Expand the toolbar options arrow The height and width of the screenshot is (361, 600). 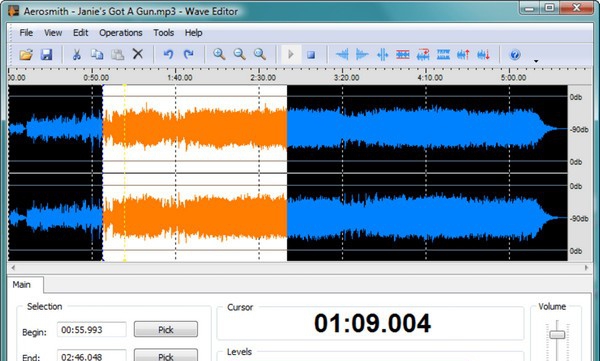536,61
